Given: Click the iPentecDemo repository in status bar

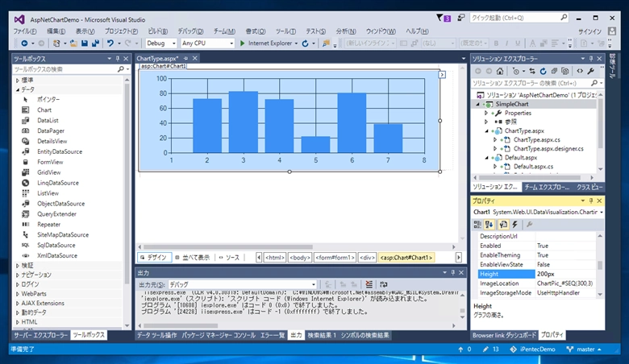Looking at the screenshot, I should (533, 350).
